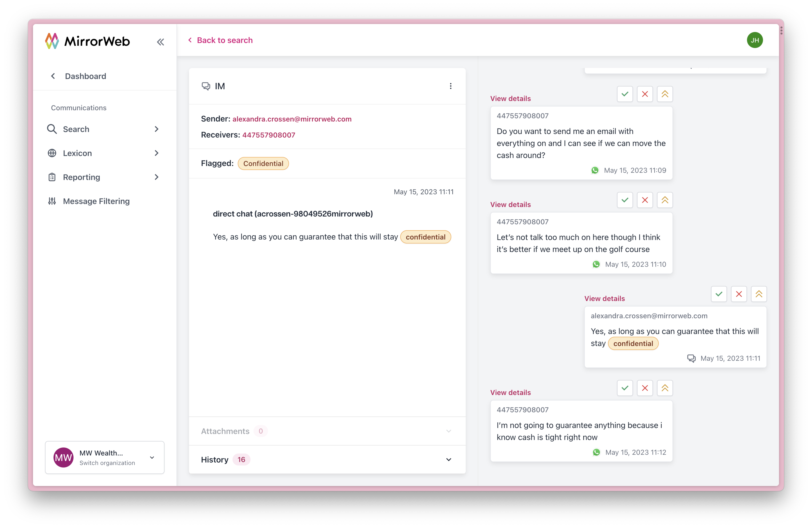
Task: Open the Reporting menu item
Action: pos(81,177)
